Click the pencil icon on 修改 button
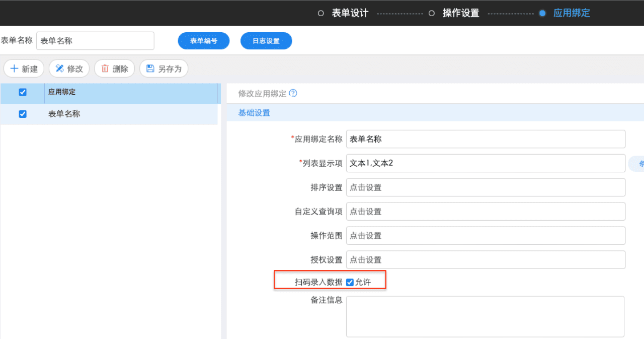Screen dimensions: 644x339 (x=59, y=69)
